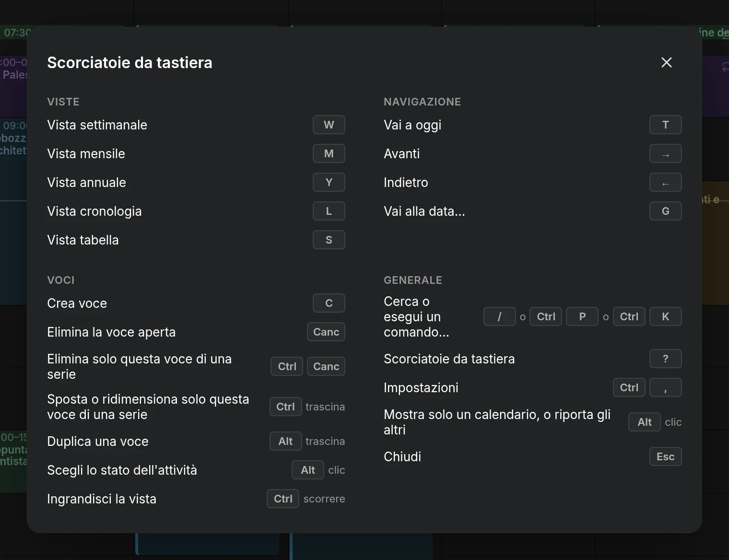Click the W key badge
The image size is (729, 560).
(329, 125)
